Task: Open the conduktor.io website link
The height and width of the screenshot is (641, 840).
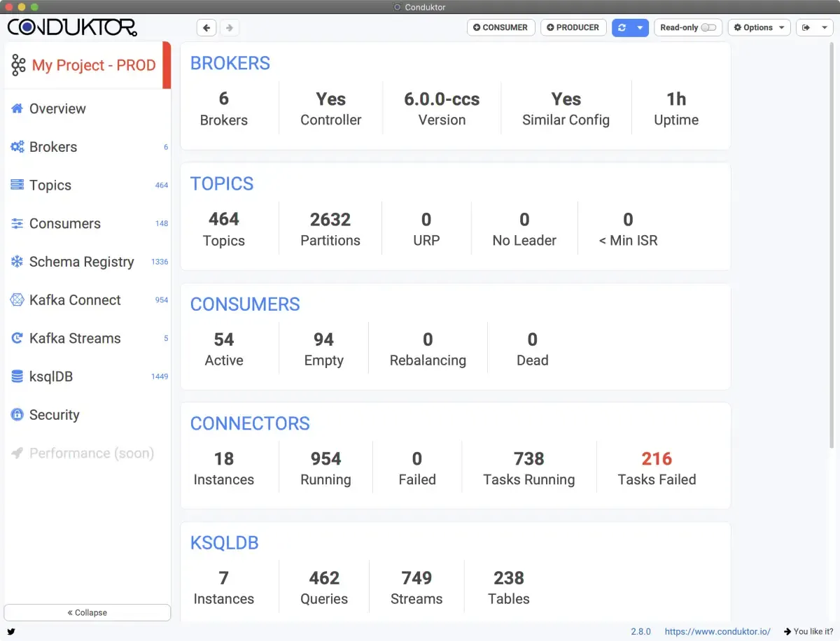Action: click(717, 631)
